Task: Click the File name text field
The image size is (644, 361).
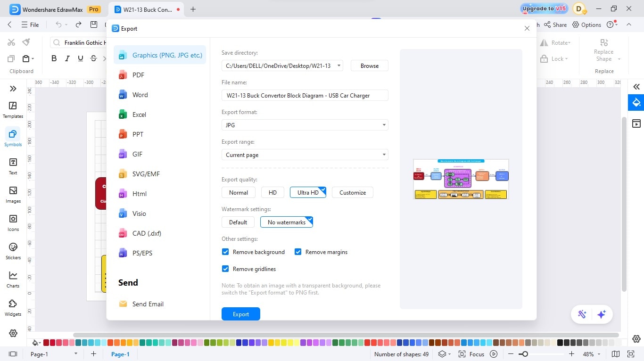Action: [x=305, y=95]
